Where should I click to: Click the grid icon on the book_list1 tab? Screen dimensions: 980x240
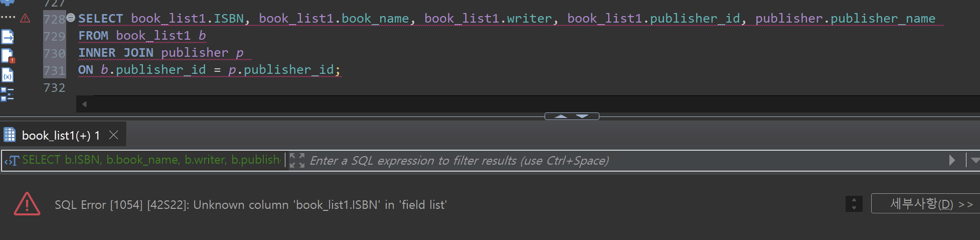coord(10,135)
